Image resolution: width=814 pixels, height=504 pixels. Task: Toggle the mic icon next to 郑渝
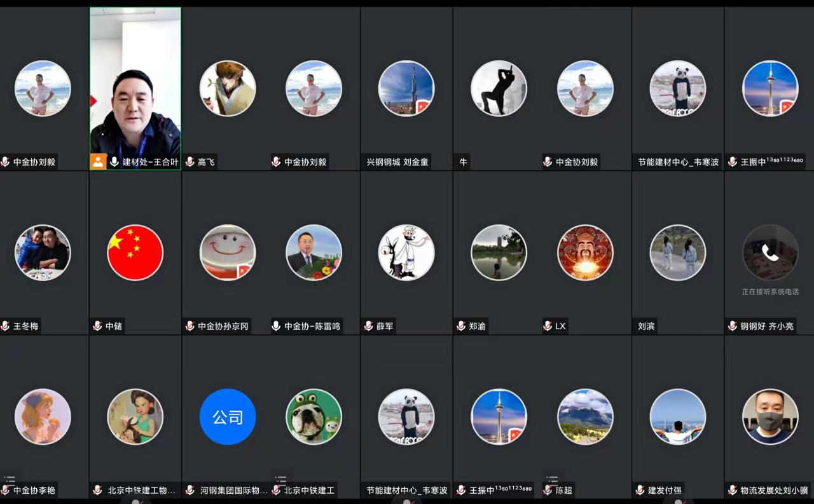pyautogui.click(x=461, y=326)
